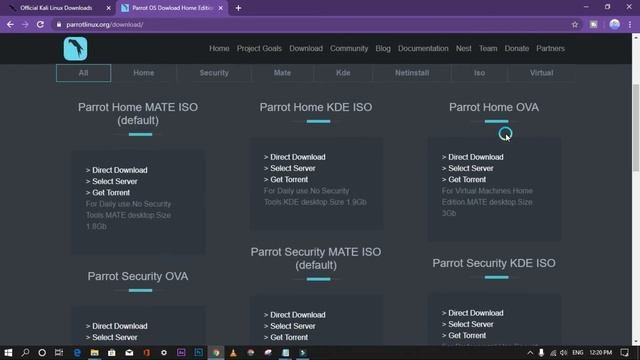The width and height of the screenshot is (640, 360).
Task: Open the Windows Start menu
Action: (x=8, y=353)
